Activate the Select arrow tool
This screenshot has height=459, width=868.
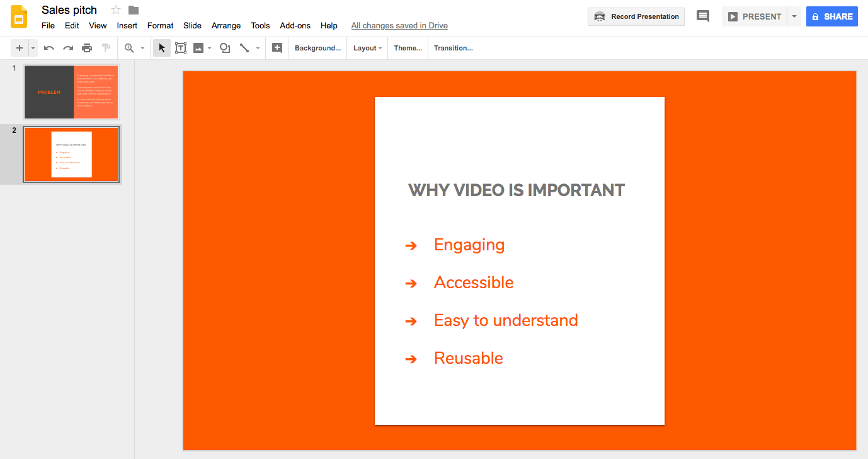[x=161, y=47]
